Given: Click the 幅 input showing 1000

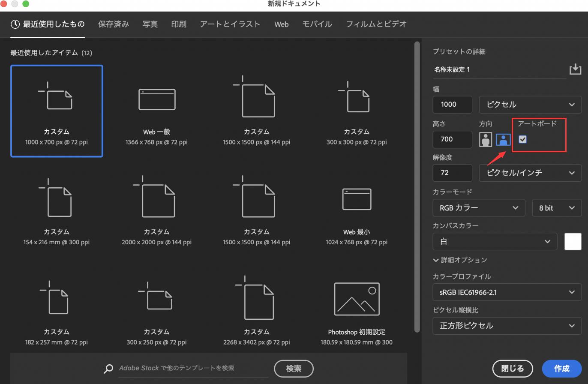Looking at the screenshot, I should click(x=452, y=105).
